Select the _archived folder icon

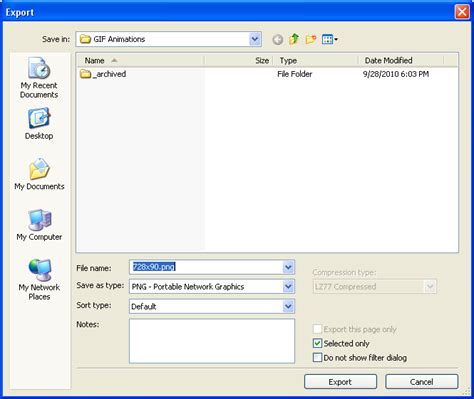(86, 74)
